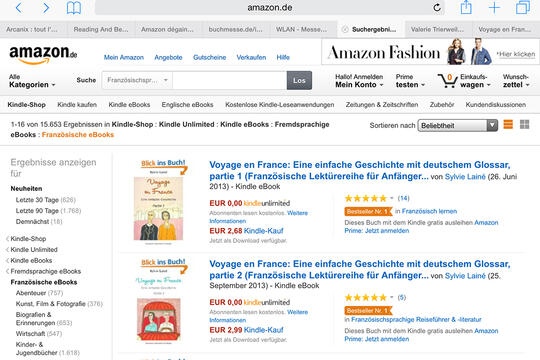Open Englische eBooks in Kindle navigation

coord(187,105)
